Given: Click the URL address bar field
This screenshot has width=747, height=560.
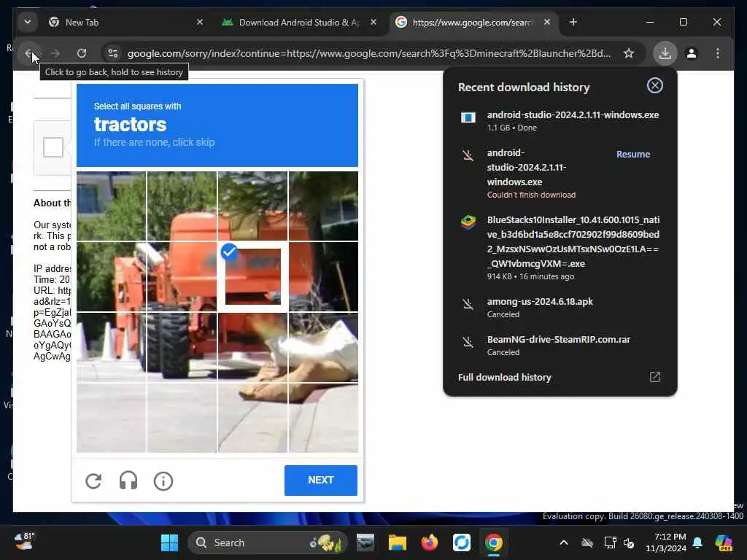Looking at the screenshot, I should pyautogui.click(x=368, y=53).
